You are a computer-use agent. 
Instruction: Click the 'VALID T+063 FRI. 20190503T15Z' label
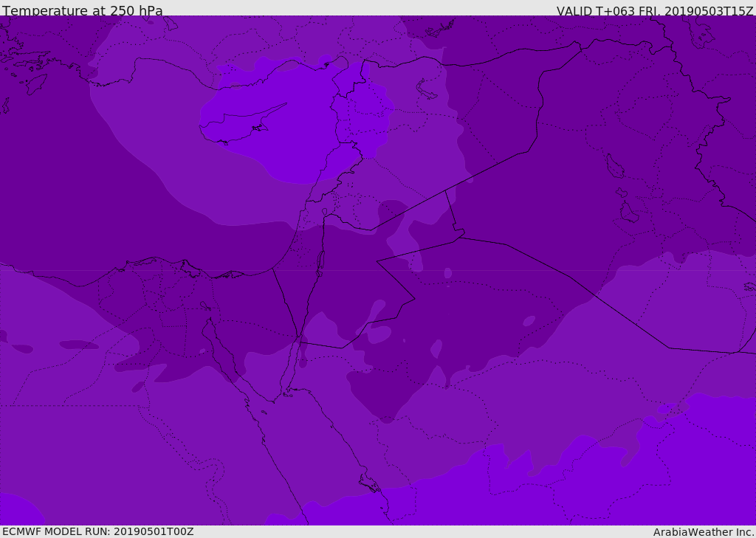(655, 10)
